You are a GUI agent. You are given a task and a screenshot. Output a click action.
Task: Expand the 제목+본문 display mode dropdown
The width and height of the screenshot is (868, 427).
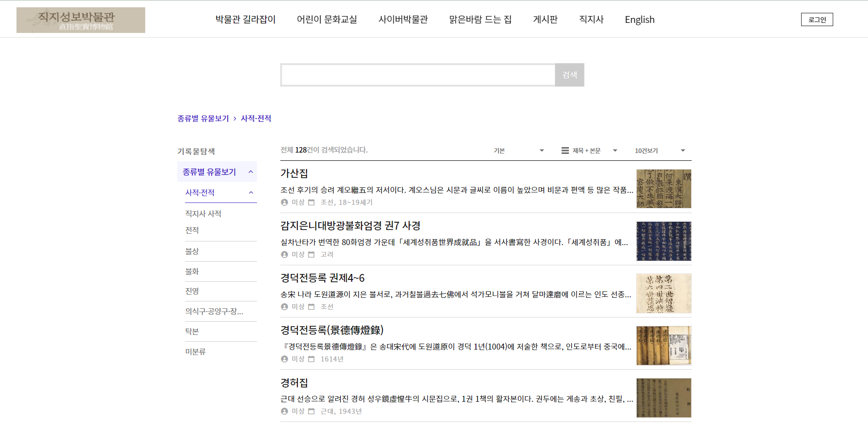pos(615,151)
